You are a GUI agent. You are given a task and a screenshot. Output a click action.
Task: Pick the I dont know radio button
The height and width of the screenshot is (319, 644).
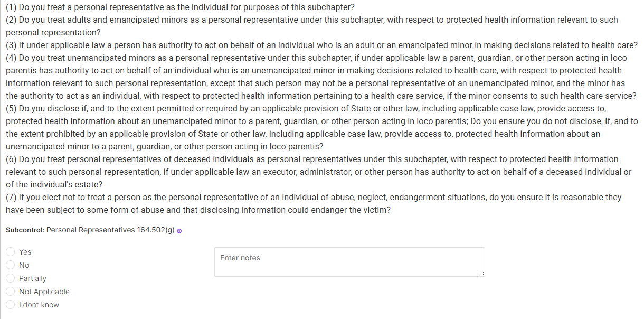10,305
